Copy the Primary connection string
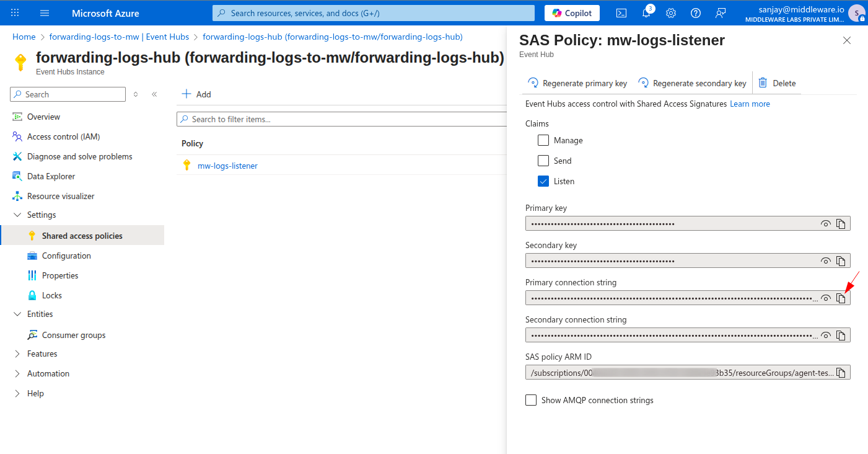Viewport: 868px width, 454px height. 841,298
